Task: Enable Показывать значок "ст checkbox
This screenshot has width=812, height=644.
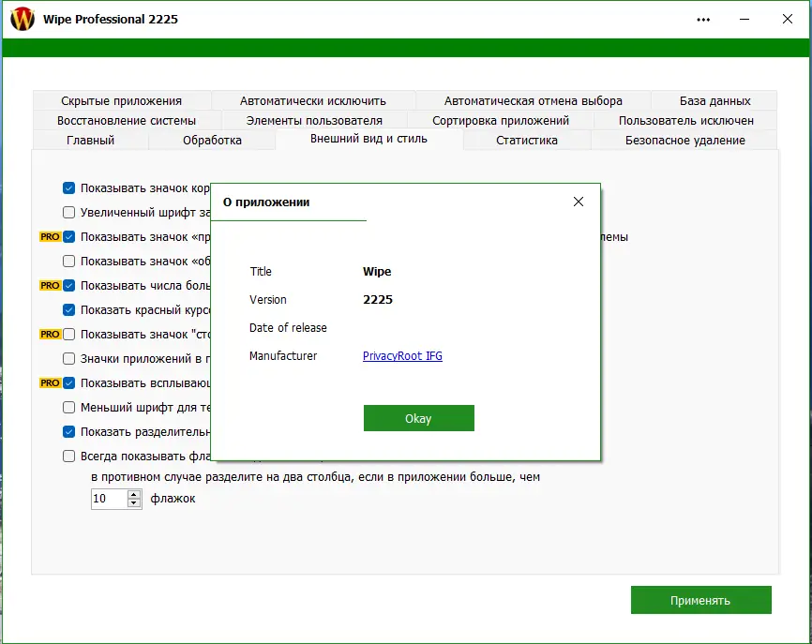Action: (68, 334)
